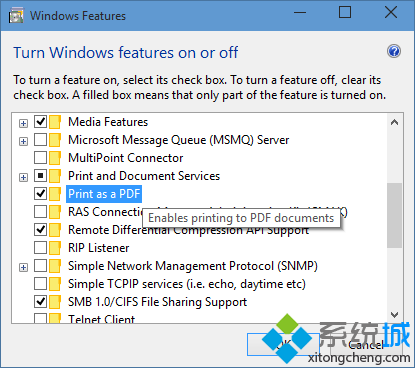Open help via the blue question mark icon
Image resolution: width=415 pixels, height=368 pixels.
(394, 51)
